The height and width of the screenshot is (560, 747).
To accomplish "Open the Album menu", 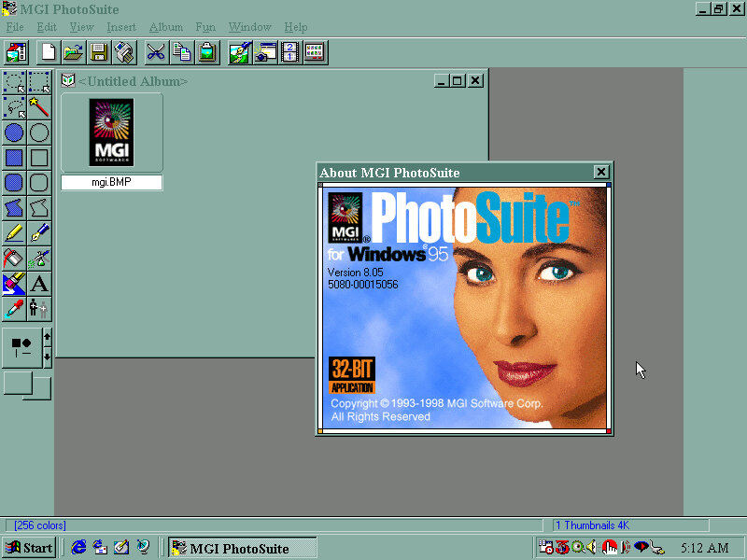I will click(166, 27).
